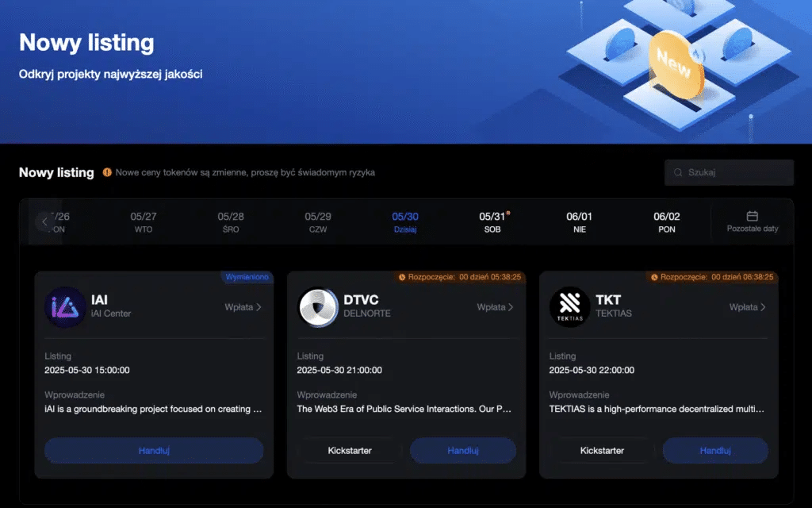The image size is (812, 508).
Task: Click the Wymieniono badge on IAI card
Action: (x=247, y=277)
